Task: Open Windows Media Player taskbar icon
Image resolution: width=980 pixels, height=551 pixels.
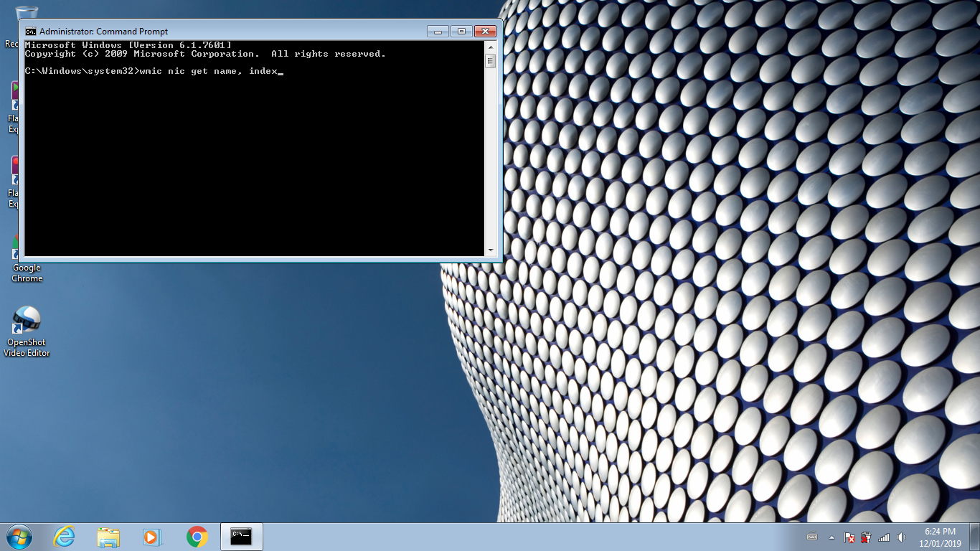Action: pyautogui.click(x=152, y=537)
